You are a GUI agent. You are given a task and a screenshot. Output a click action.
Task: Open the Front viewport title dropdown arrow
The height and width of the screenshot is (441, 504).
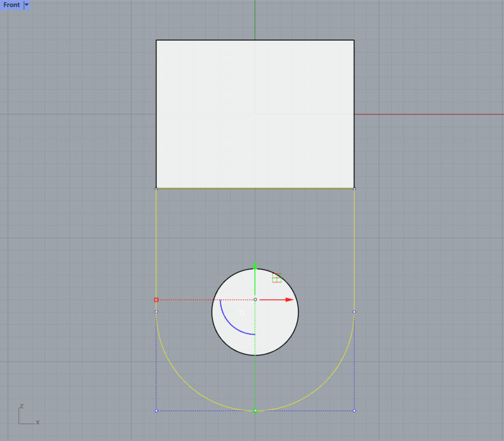[x=27, y=5]
